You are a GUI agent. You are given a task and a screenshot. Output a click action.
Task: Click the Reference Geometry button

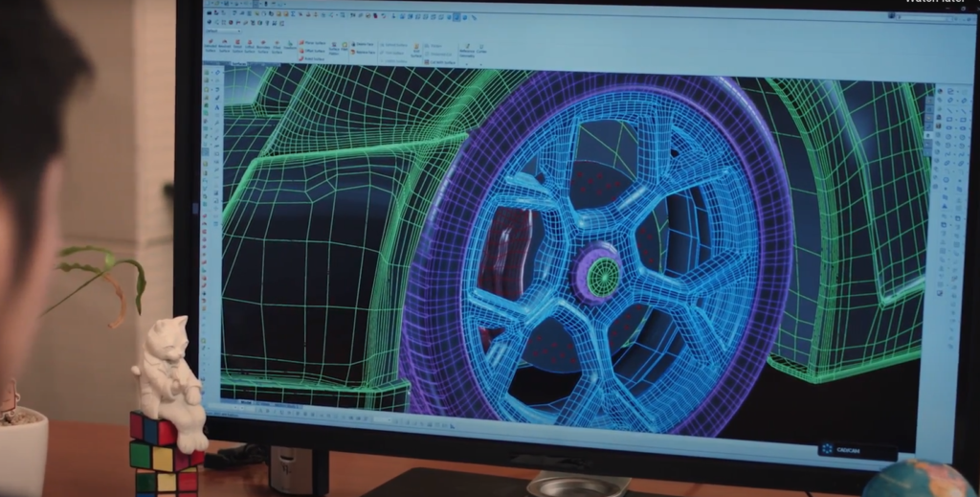[x=467, y=50]
